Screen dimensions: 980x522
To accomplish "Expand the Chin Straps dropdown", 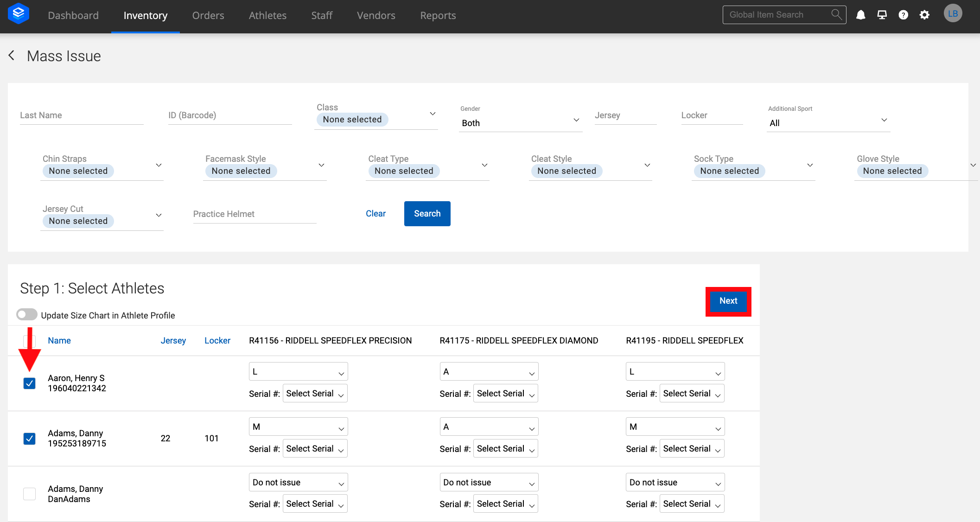I will pyautogui.click(x=102, y=166).
